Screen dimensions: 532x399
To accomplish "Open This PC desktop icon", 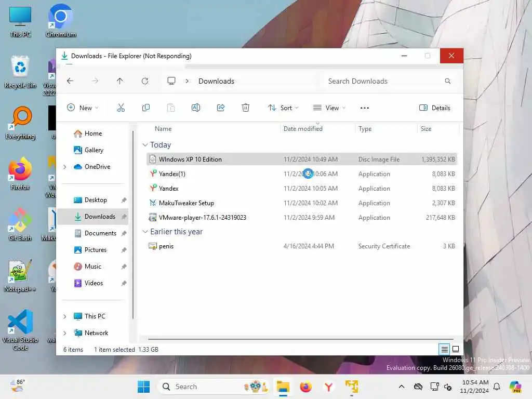I will tap(20, 21).
